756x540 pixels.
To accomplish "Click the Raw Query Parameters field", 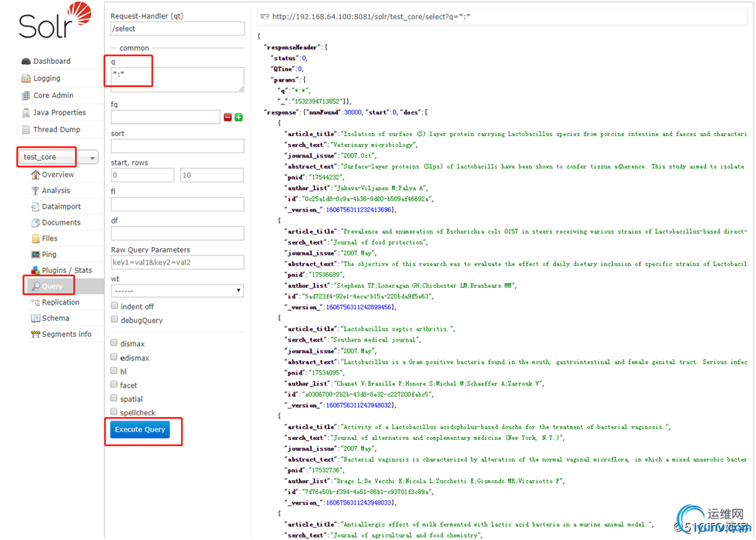I will [x=177, y=262].
